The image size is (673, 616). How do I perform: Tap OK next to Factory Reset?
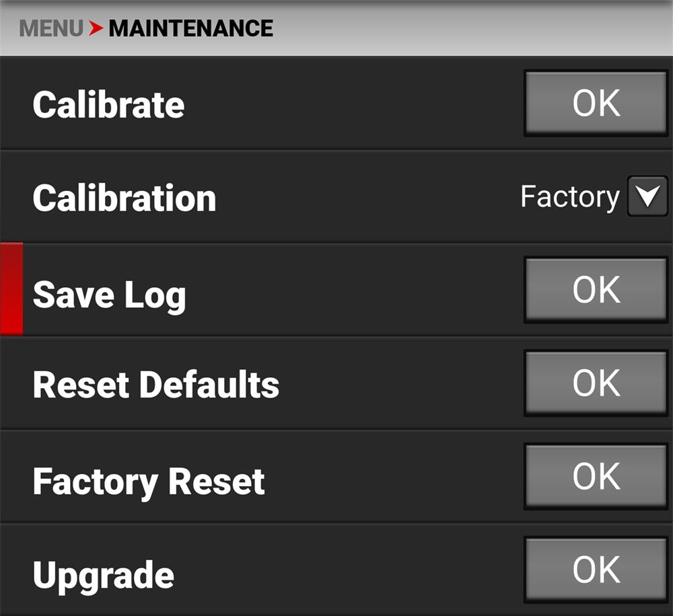tap(596, 476)
